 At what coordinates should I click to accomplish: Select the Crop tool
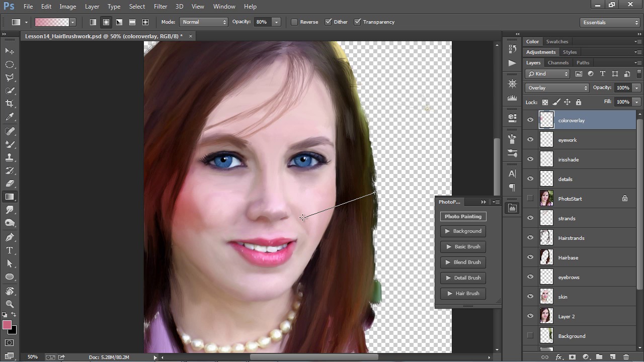tap(10, 104)
